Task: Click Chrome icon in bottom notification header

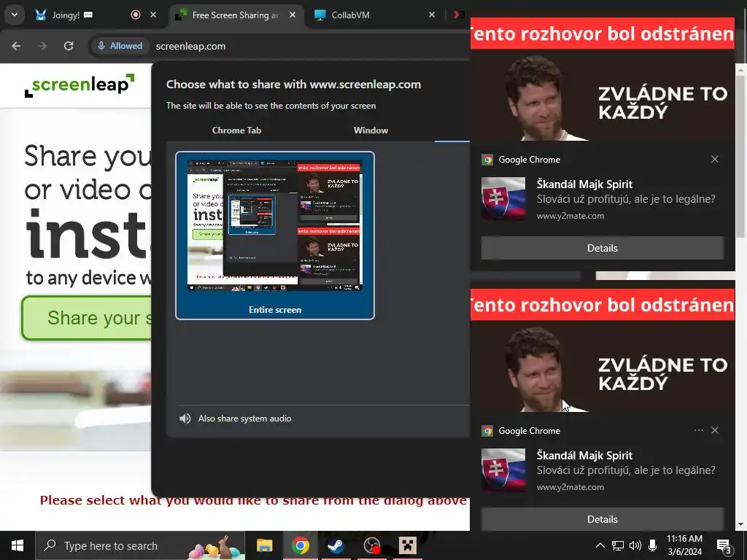Action: tap(487, 431)
